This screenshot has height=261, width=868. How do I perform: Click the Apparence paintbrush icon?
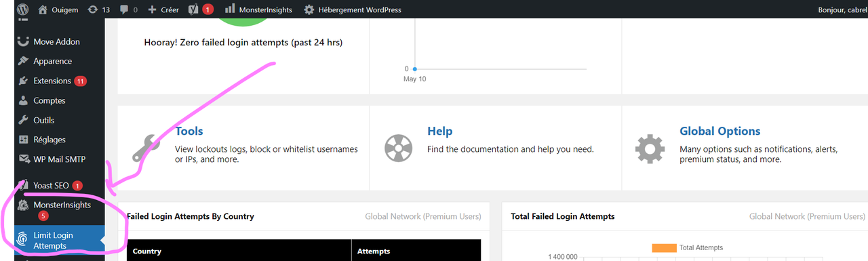tap(23, 61)
